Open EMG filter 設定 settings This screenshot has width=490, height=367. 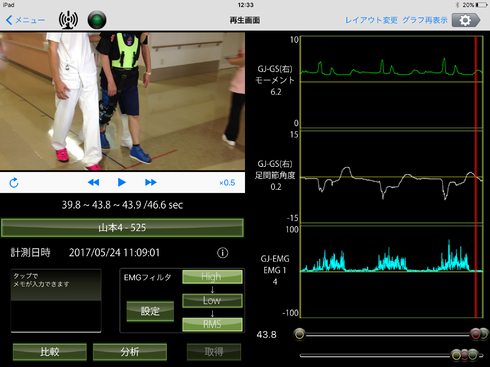150,311
